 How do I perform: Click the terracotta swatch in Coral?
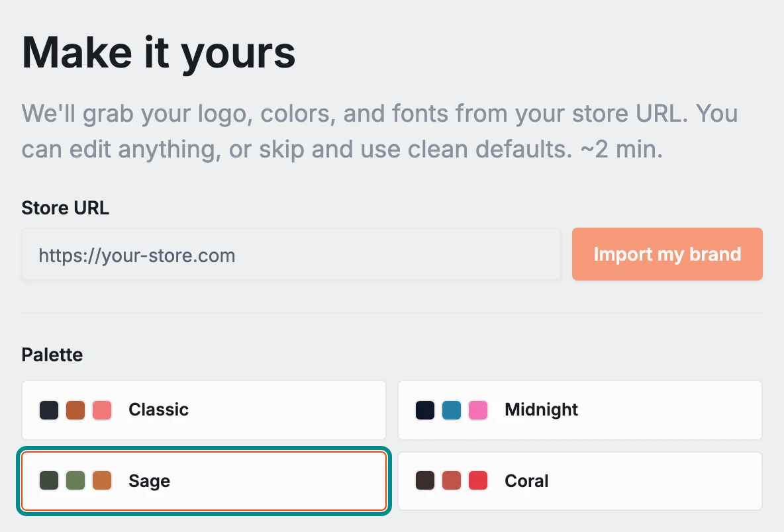[x=452, y=480]
